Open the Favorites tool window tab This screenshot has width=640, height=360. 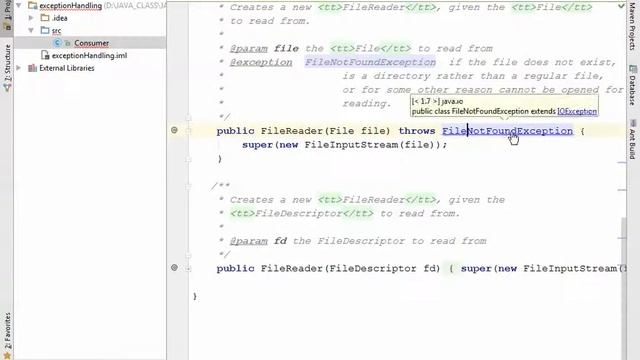[x=7, y=336]
